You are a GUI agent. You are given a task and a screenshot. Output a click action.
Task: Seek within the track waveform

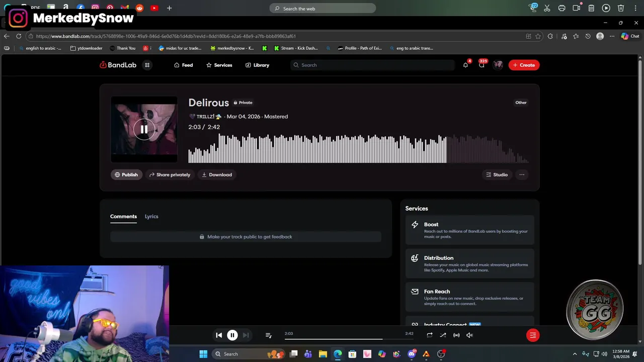point(358,148)
